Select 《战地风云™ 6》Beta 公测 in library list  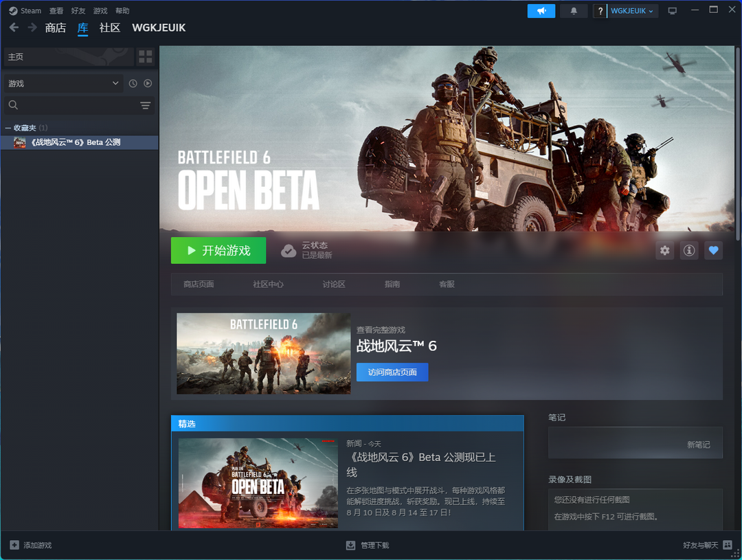(80, 142)
